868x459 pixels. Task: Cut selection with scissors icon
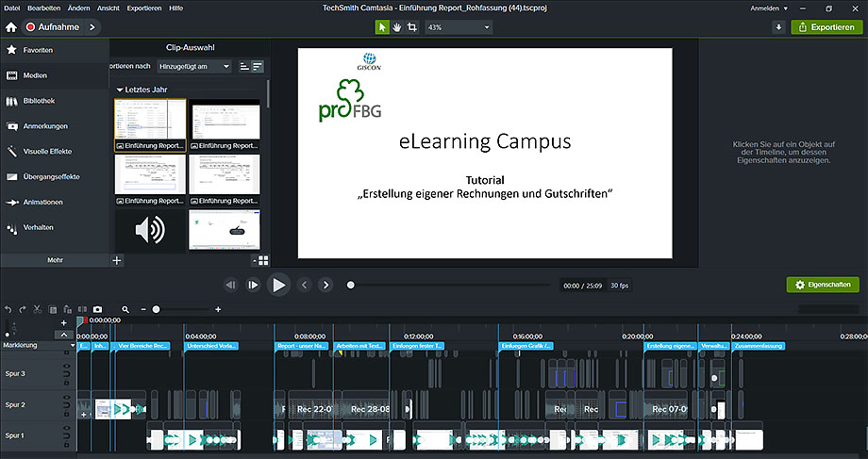click(x=38, y=310)
